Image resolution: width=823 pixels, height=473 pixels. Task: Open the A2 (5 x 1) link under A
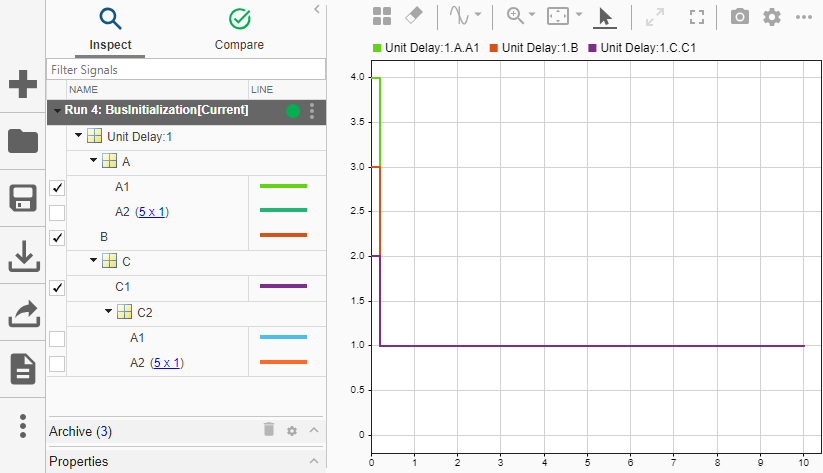point(152,212)
